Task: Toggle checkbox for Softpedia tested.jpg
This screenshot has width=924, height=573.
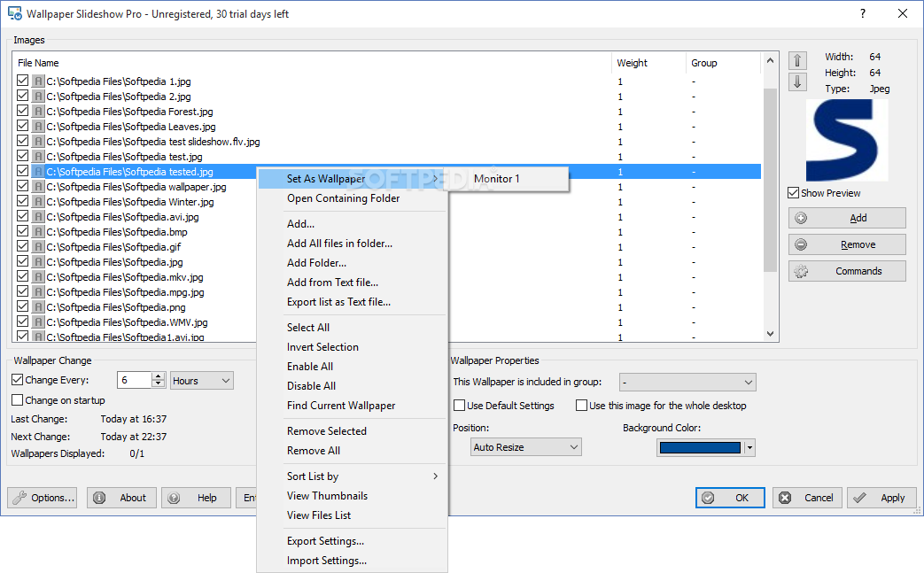Action: tap(22, 171)
